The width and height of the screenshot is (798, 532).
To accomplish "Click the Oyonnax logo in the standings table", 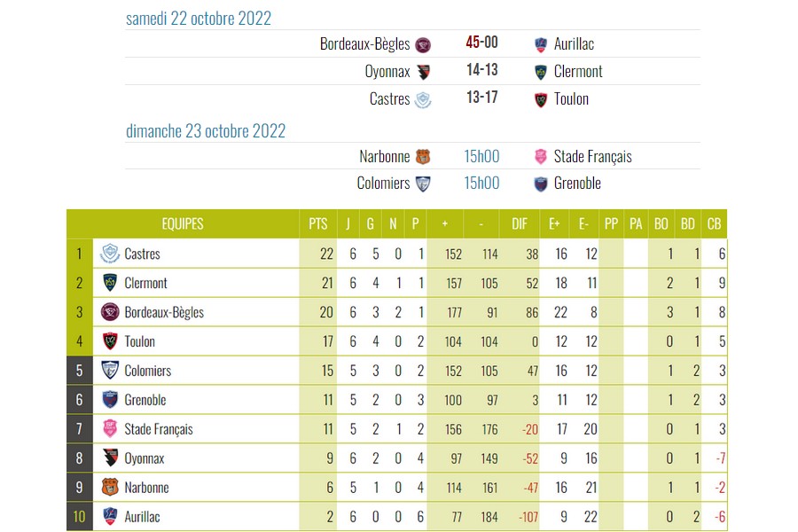I will click(111, 458).
